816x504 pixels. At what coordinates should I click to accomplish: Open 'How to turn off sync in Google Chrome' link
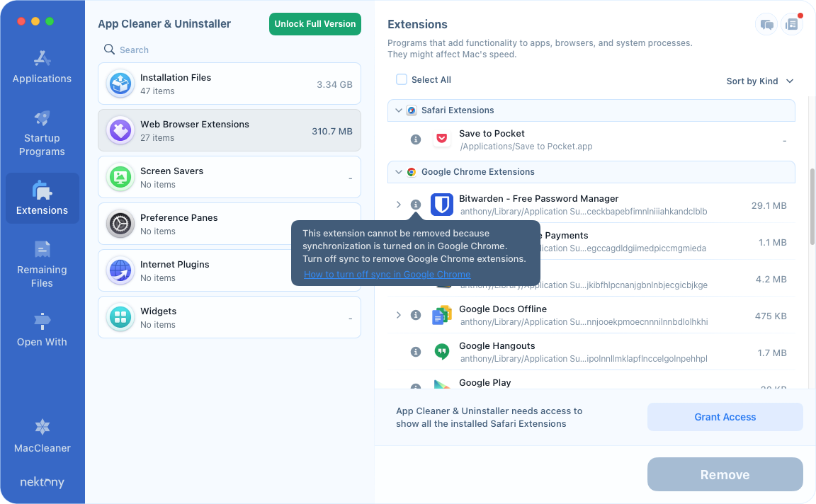[387, 275]
